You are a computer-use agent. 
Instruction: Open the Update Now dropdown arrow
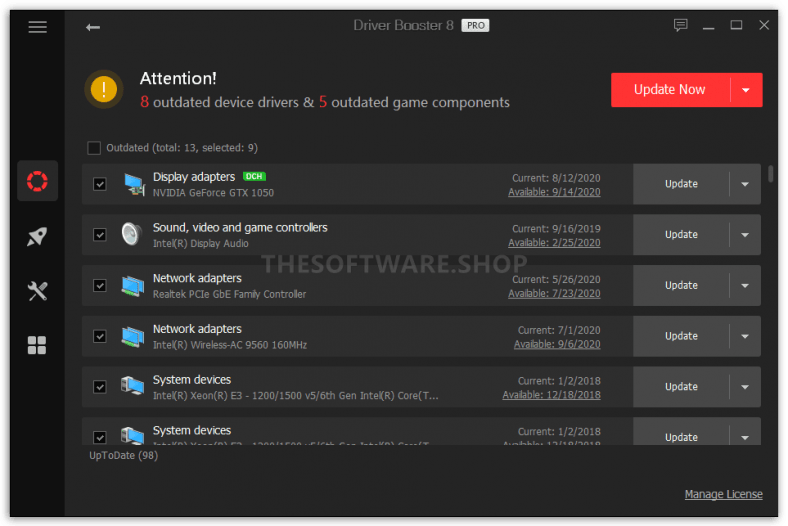coord(746,90)
